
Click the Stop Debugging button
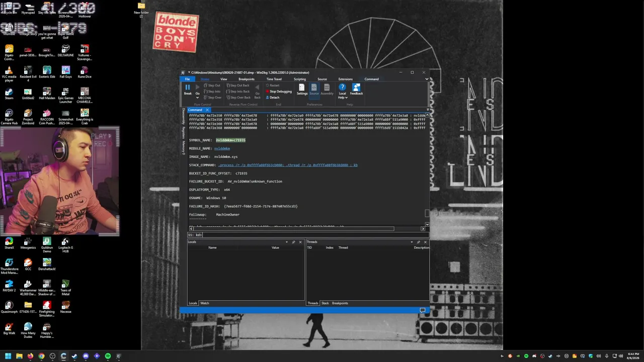tap(279, 92)
